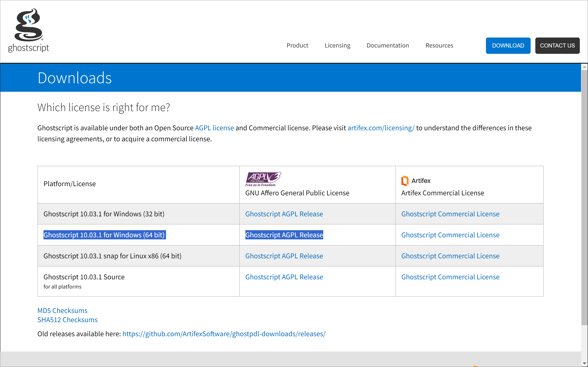Follow the artifex.com/licensing/ link
Screen dimensions: 588x367
pyautogui.click(x=381, y=128)
